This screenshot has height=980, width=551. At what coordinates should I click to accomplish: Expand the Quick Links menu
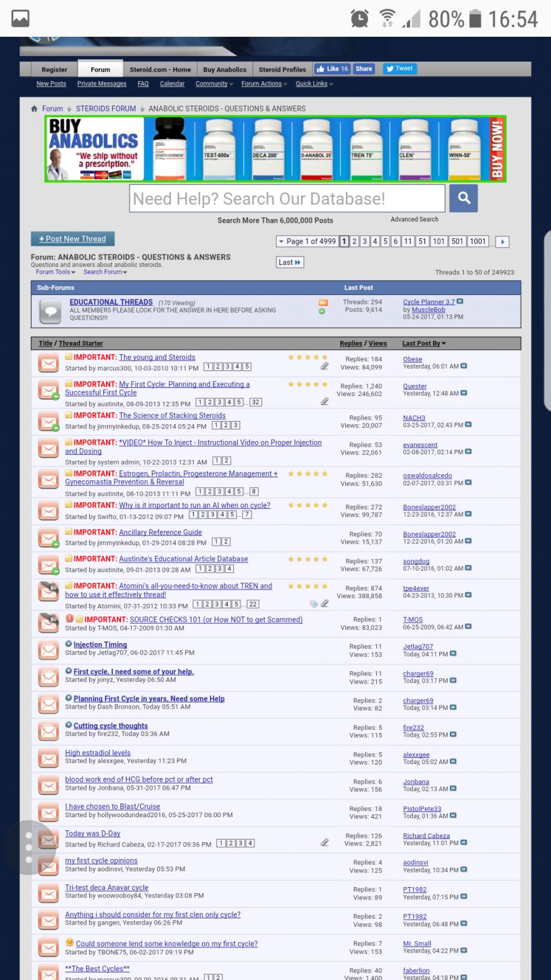[314, 84]
